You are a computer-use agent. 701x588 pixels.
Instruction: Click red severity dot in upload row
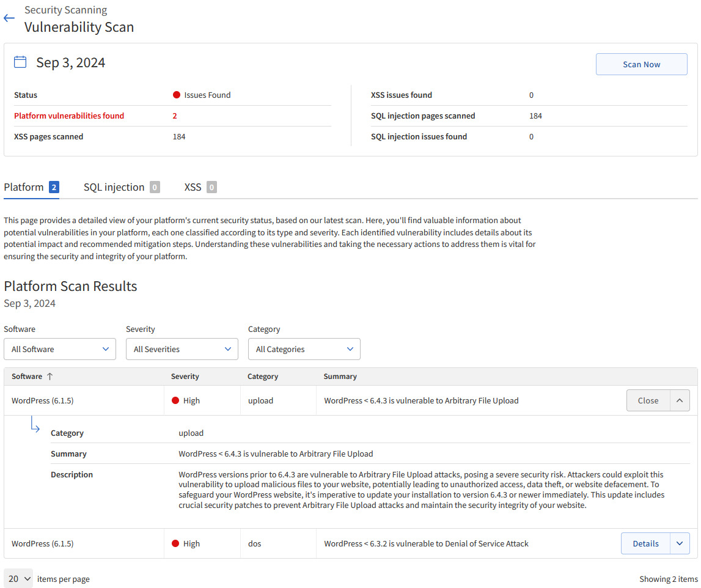pos(175,401)
